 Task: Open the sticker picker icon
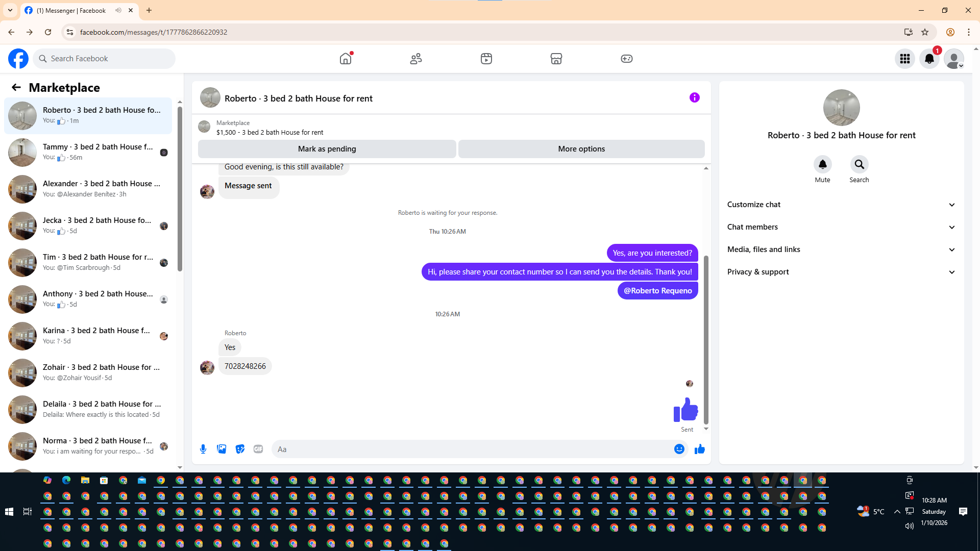pos(240,449)
